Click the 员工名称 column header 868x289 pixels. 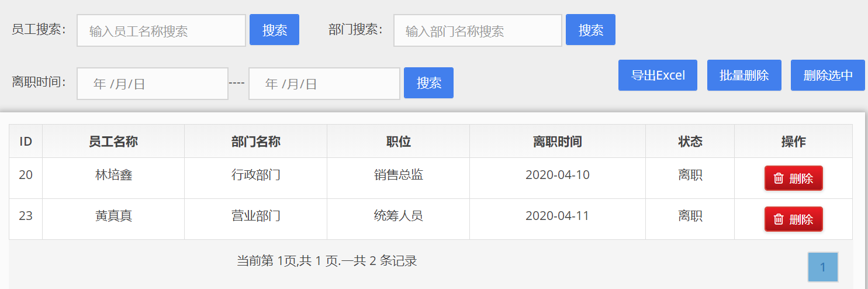point(113,141)
